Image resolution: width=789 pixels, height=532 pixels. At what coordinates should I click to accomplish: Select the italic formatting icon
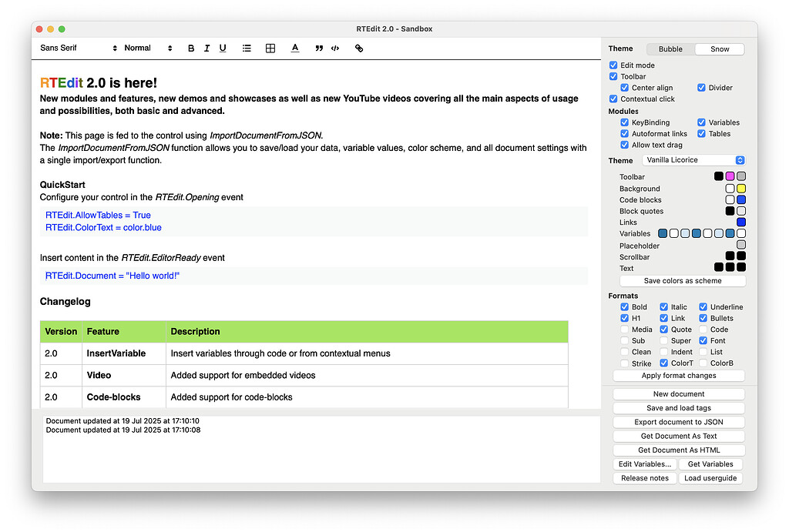tap(206, 48)
